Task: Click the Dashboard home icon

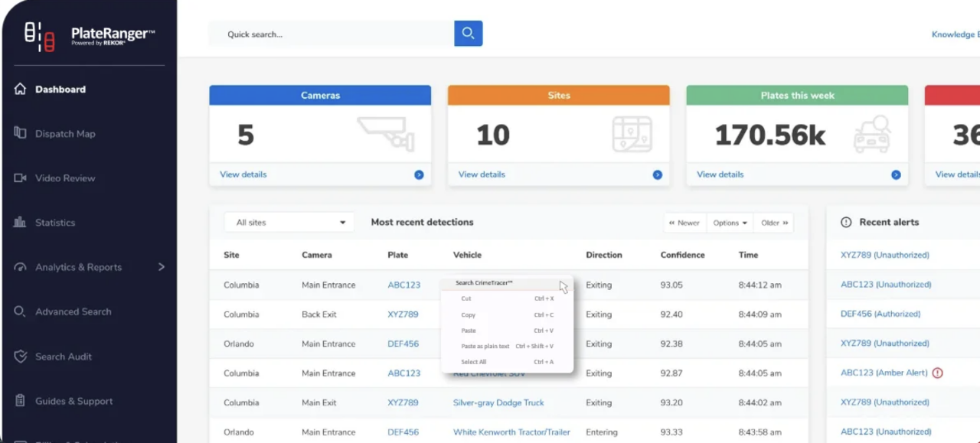Action: pos(20,89)
